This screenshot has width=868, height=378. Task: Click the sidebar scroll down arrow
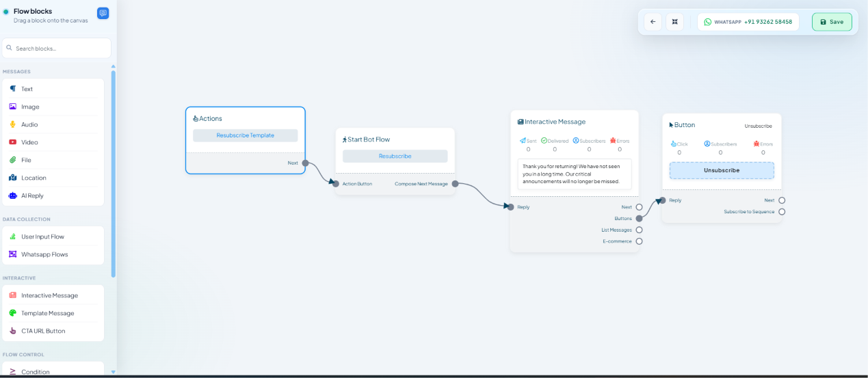114,372
